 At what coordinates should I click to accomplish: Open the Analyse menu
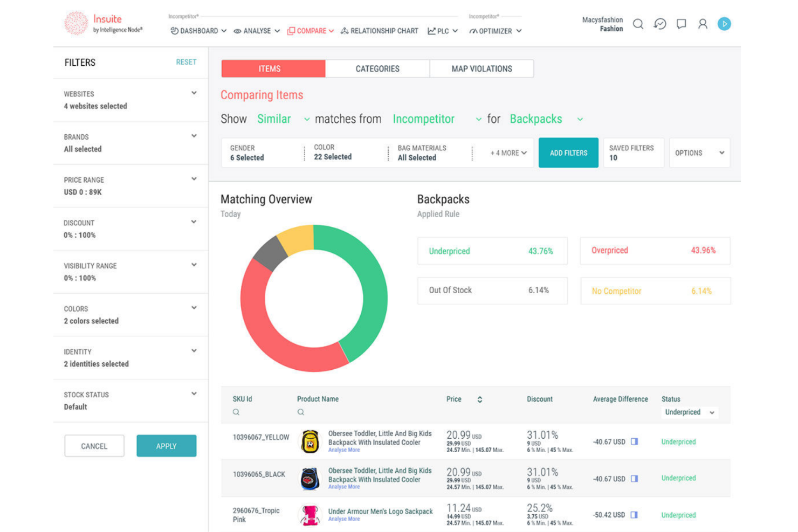coord(257,31)
